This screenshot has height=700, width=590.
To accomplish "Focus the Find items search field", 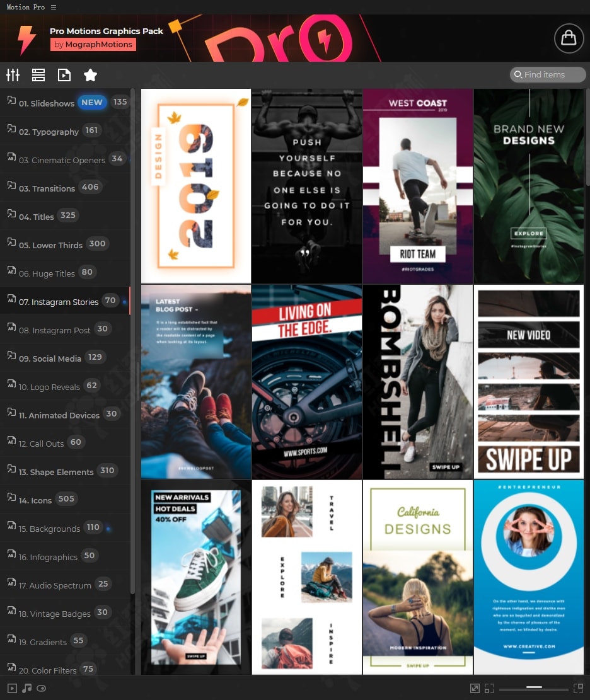I will [x=548, y=74].
